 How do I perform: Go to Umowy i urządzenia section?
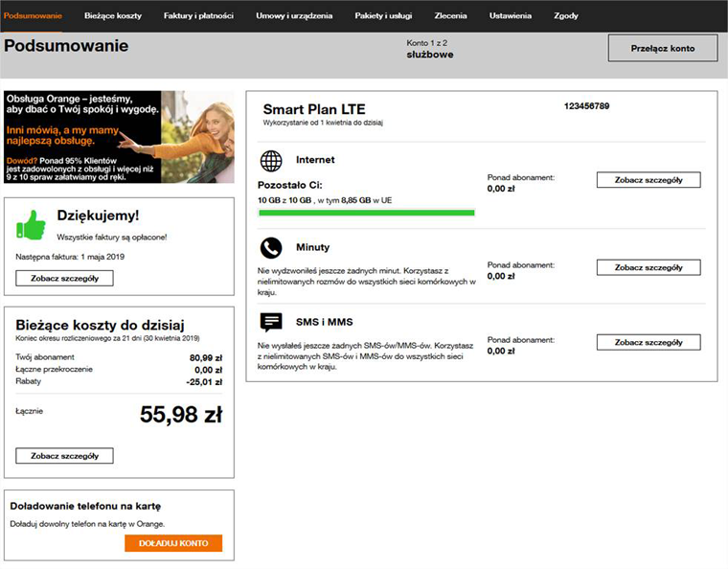[x=289, y=16]
